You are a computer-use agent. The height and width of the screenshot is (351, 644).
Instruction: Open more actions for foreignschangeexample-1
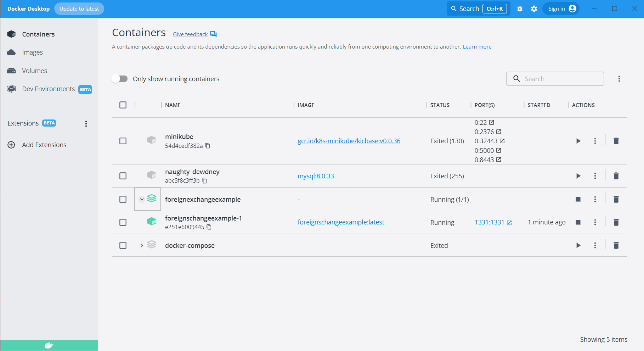click(595, 222)
